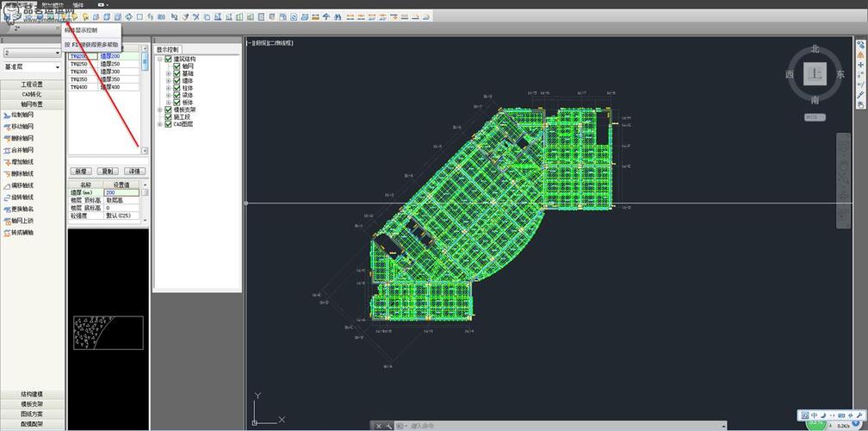Switch to the 显示控制 tab

click(168, 49)
